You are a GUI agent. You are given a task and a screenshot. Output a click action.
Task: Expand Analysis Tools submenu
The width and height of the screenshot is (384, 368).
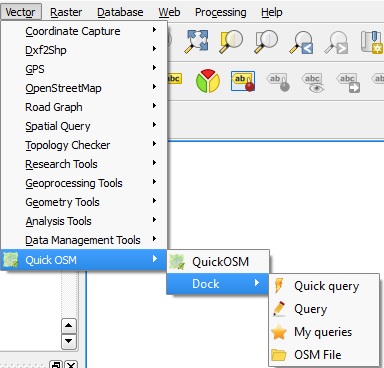[x=84, y=221]
